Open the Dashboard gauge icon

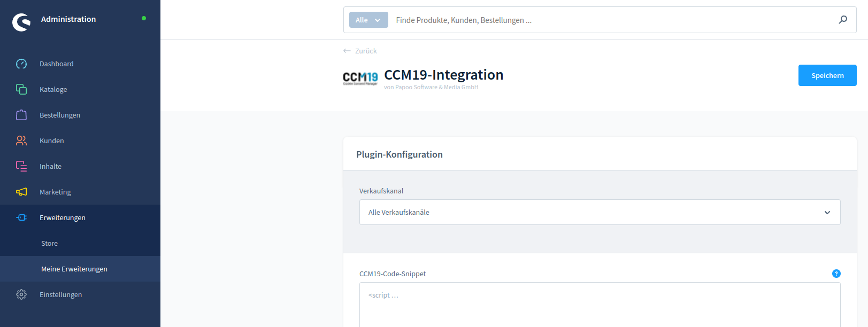[21, 64]
